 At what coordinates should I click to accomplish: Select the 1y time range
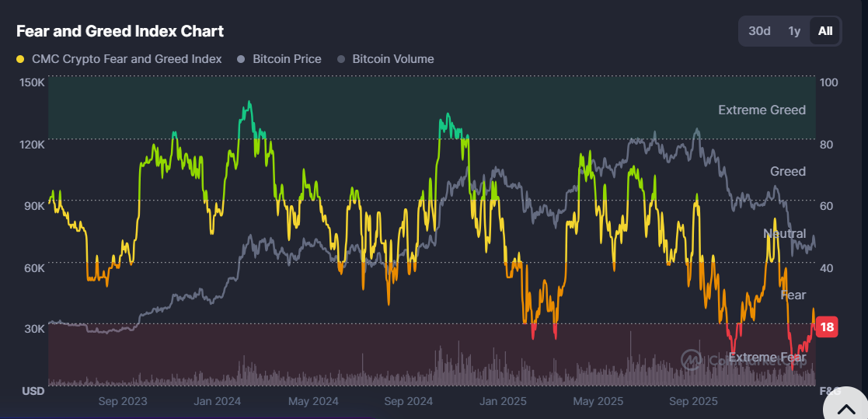pos(794,31)
